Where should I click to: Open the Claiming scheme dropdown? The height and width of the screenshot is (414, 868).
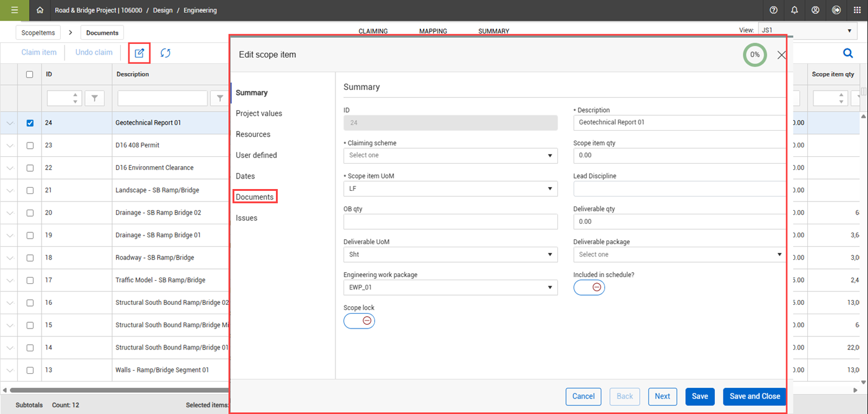pos(450,156)
